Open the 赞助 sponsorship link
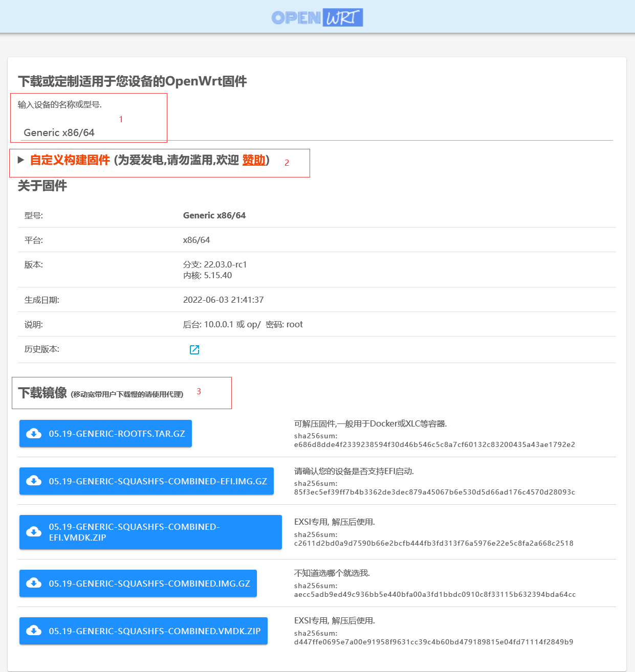The width and height of the screenshot is (635, 672). (254, 160)
